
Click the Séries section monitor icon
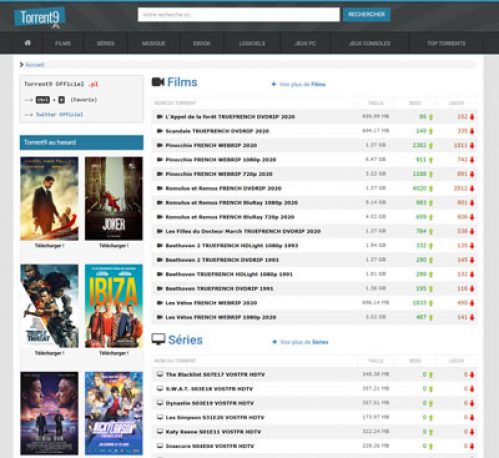point(158,339)
